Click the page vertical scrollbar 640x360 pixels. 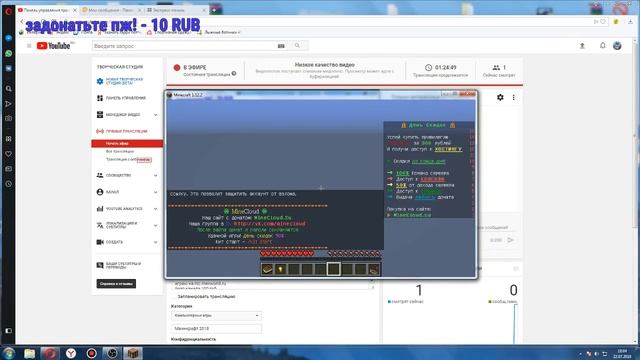pyautogui.click(x=634, y=135)
